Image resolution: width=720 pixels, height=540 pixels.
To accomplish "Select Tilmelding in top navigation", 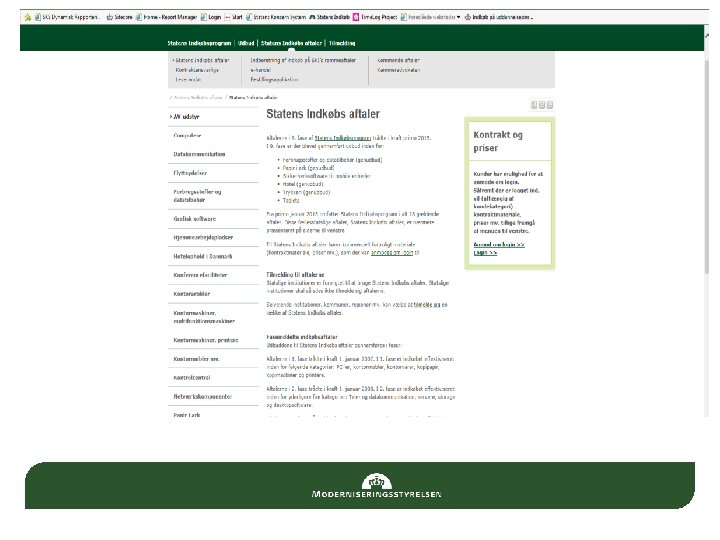I will click(x=342, y=43).
